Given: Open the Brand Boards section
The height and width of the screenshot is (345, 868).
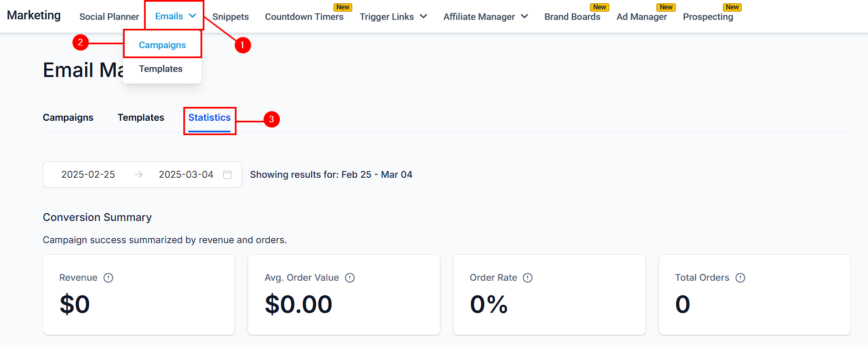Looking at the screenshot, I should click(572, 17).
